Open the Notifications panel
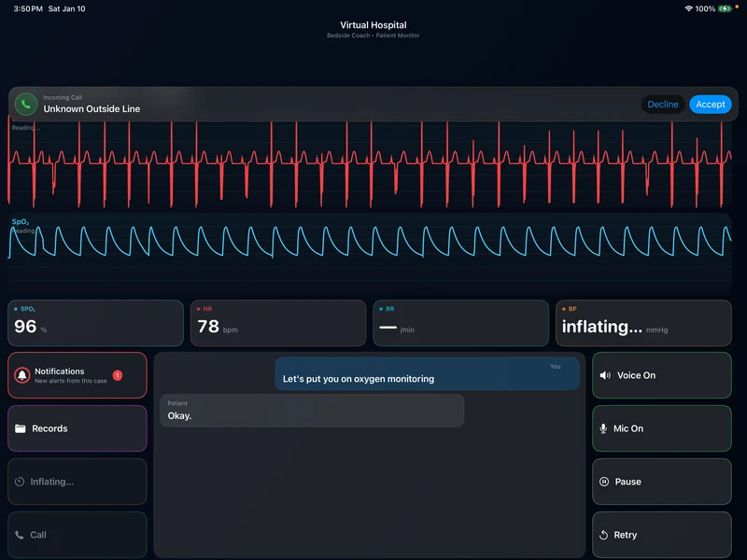The width and height of the screenshot is (747, 560). tap(78, 375)
